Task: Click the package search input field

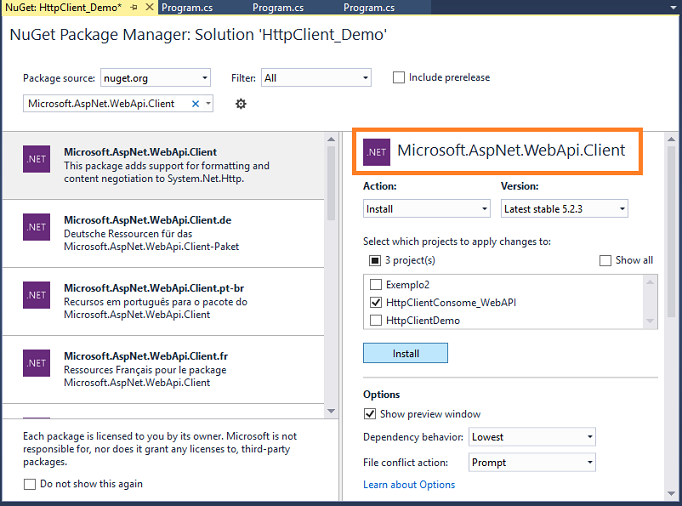Action: pos(107,104)
